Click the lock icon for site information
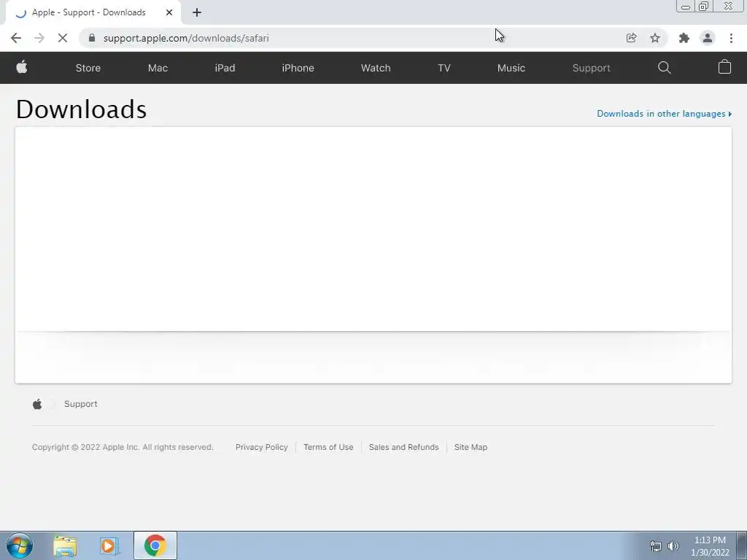Image resolution: width=747 pixels, height=560 pixels. (x=92, y=38)
